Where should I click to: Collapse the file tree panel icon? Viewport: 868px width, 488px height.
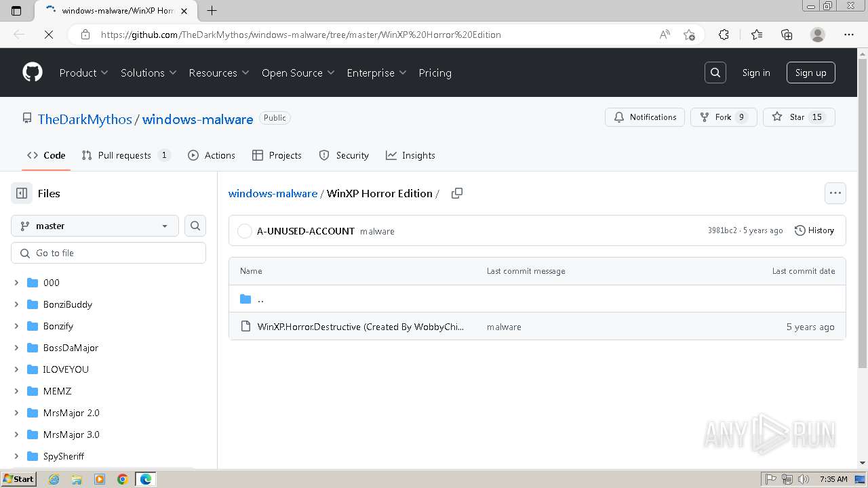coord(22,193)
